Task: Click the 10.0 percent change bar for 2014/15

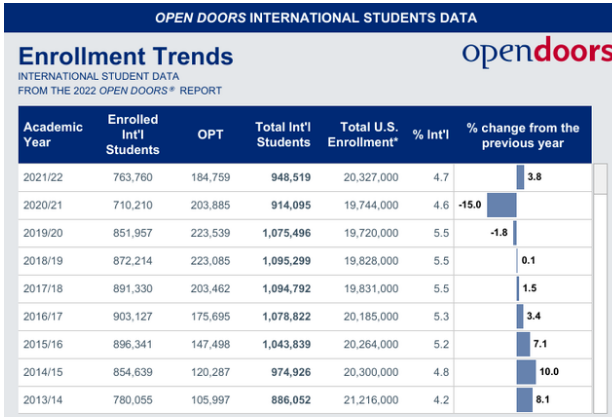Action: (x=527, y=371)
